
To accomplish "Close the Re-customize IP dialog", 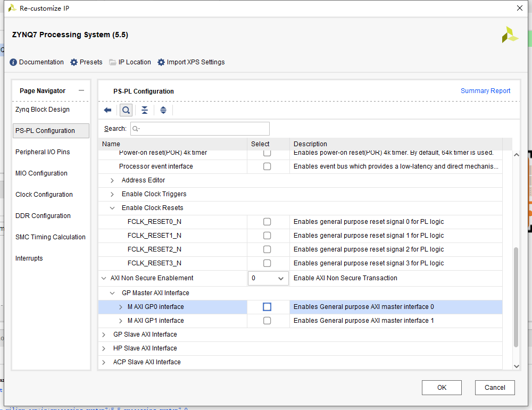I will [x=519, y=8].
